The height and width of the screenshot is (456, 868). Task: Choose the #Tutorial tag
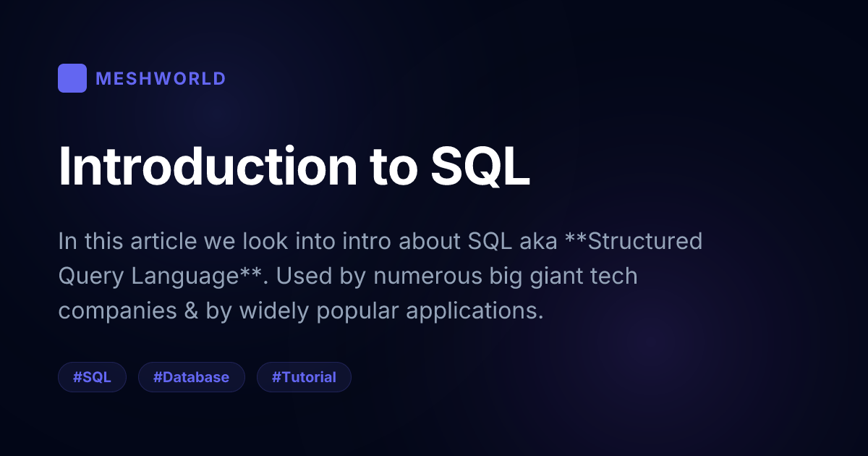[x=304, y=377]
